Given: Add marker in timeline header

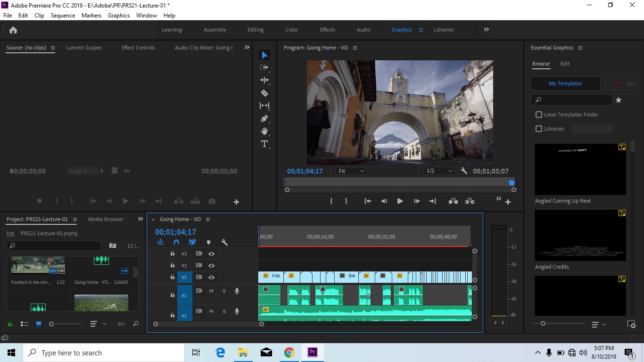Looking at the screenshot, I should (x=208, y=242).
